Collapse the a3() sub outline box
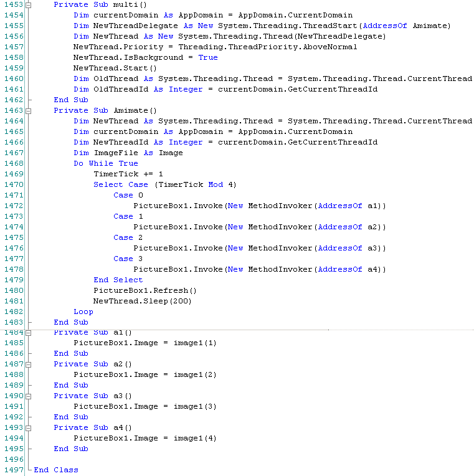Screen dimensions: 474x476 pos(28,396)
